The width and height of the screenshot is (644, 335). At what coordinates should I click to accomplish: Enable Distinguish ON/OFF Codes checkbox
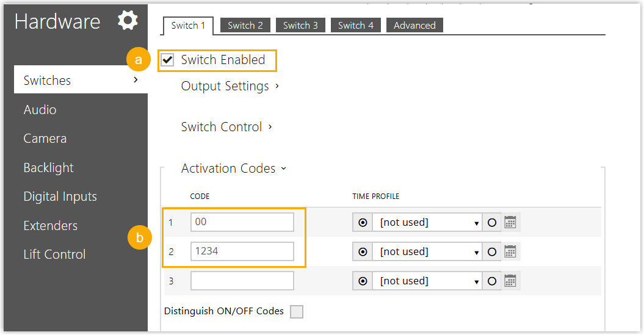(296, 312)
